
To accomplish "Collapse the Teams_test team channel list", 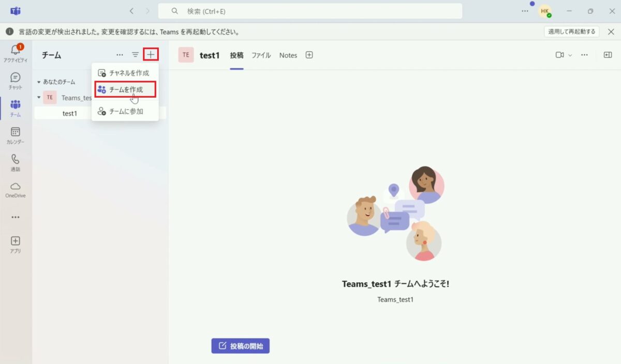I will [x=38, y=97].
